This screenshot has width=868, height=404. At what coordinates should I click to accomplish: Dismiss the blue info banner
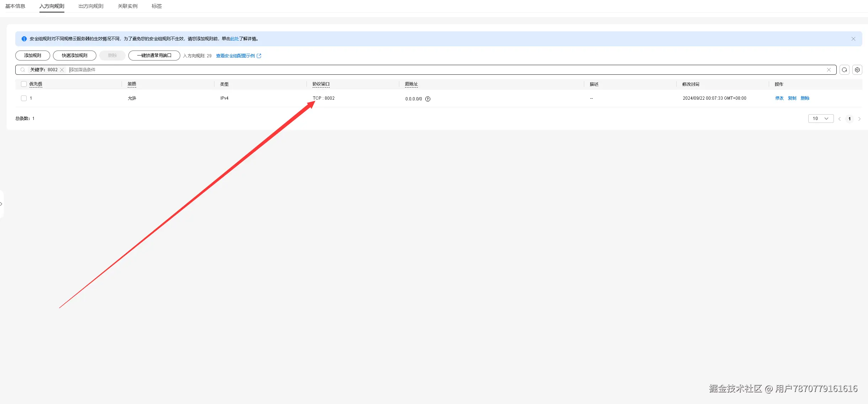point(853,39)
